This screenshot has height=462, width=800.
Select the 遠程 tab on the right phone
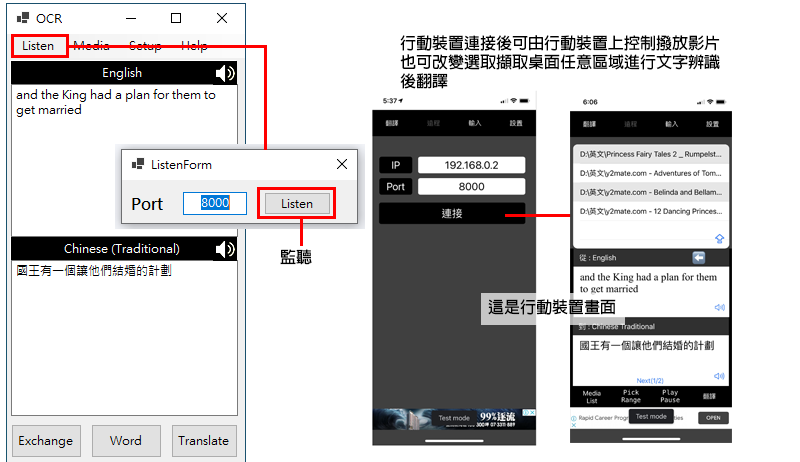pyautogui.click(x=631, y=124)
